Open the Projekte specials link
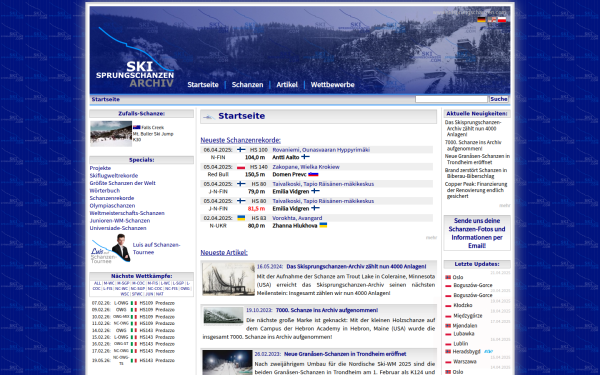Image resolution: width=600 pixels, height=375 pixels. [x=100, y=168]
